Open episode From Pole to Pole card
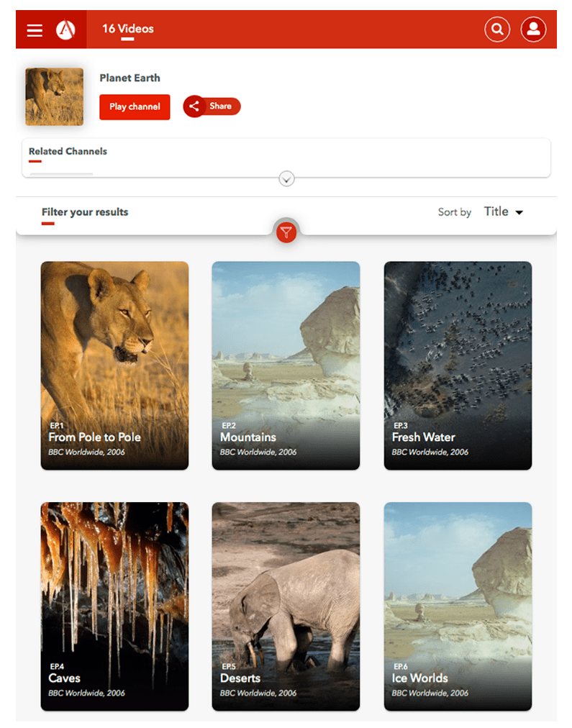 [114, 365]
